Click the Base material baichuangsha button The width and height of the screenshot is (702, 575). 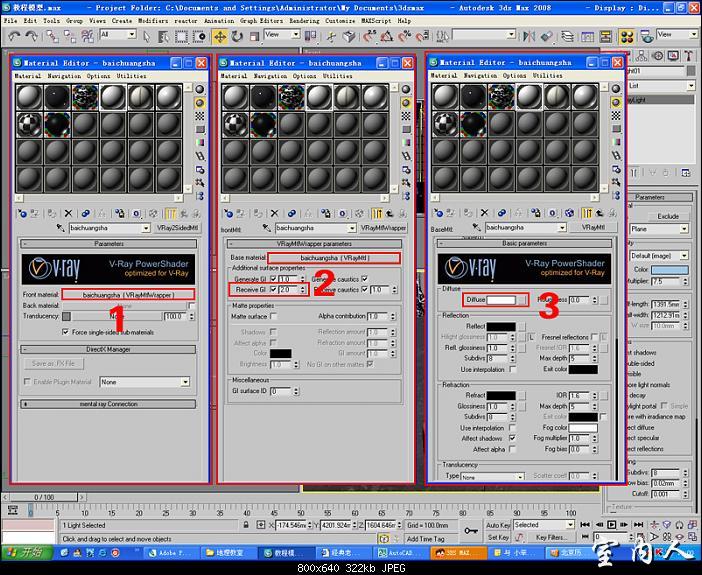point(334,258)
